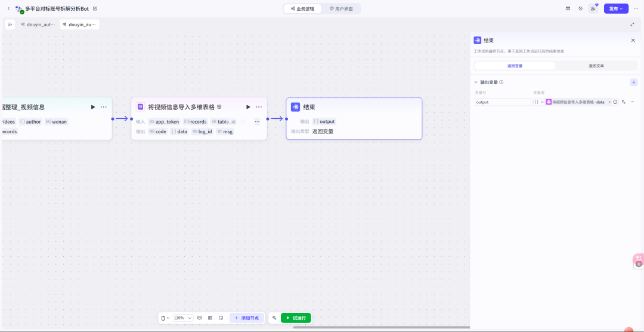Click the green 试运行 button
Image resolution: width=644 pixels, height=332 pixels.
[x=296, y=318]
